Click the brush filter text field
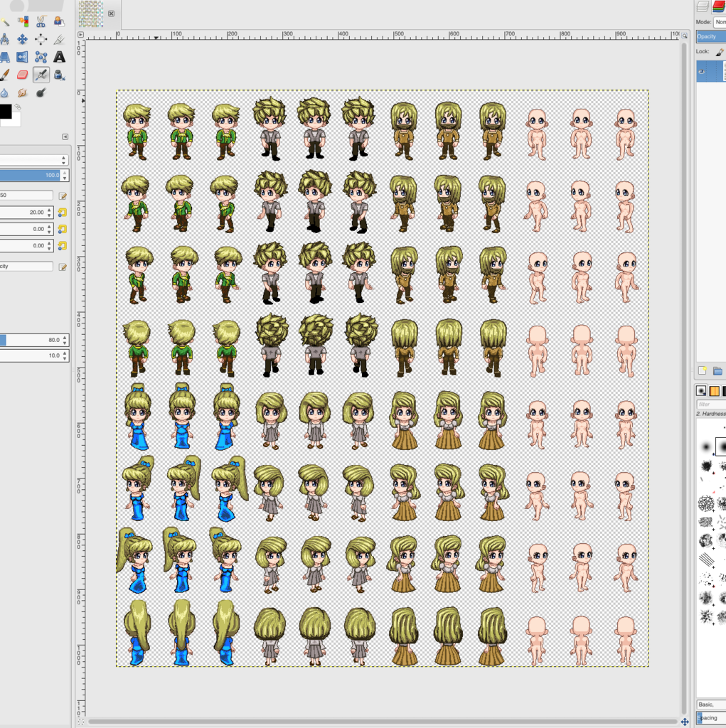 (710, 404)
